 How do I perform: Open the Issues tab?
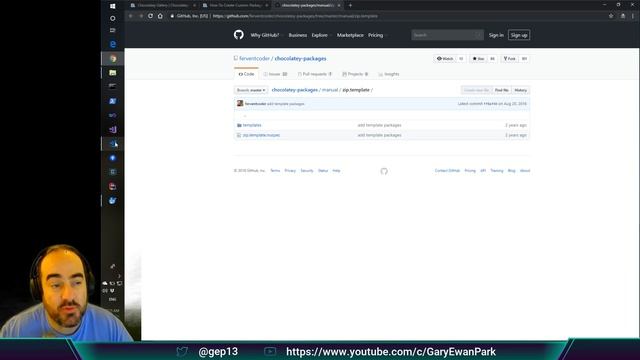[275, 74]
